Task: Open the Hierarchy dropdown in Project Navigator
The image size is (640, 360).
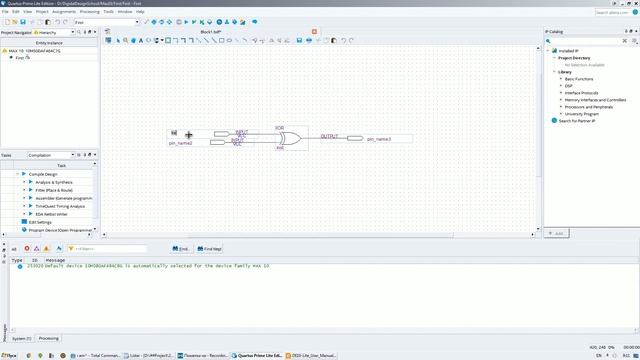Action: [73, 32]
